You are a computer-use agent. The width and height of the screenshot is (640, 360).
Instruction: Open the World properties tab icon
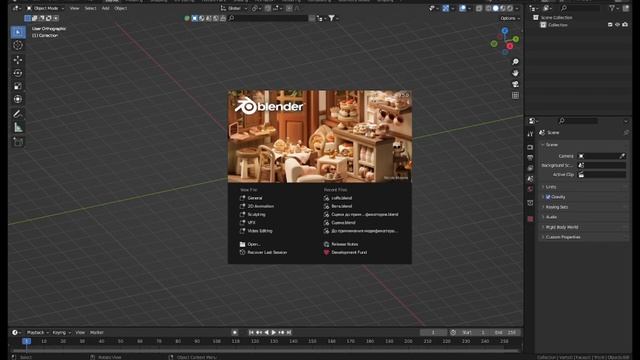(x=530, y=189)
